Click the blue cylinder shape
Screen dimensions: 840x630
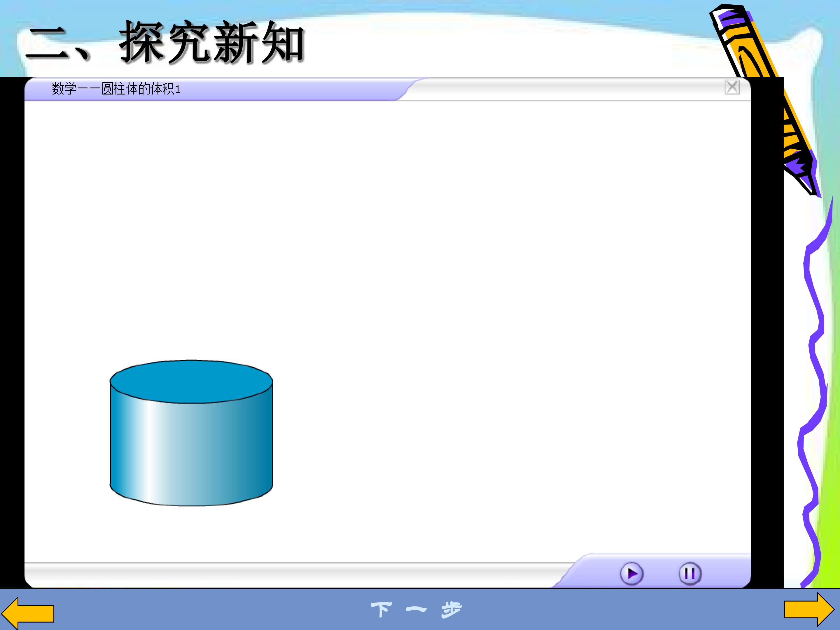[x=191, y=433]
